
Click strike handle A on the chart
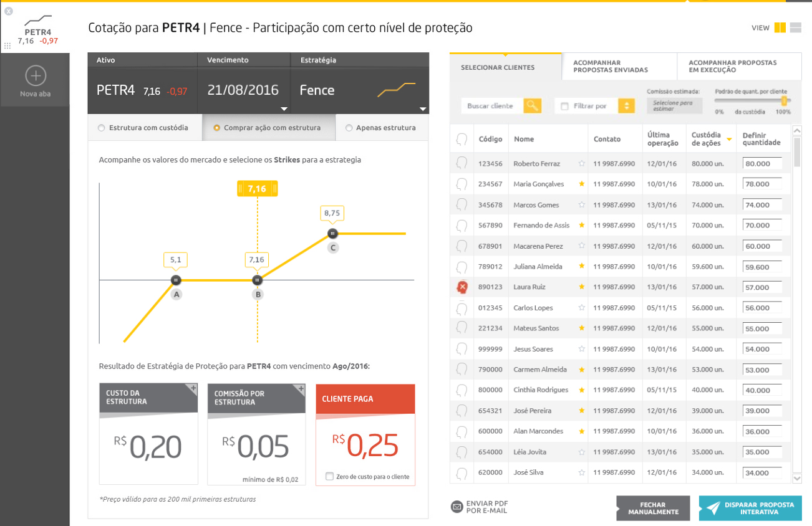click(x=176, y=280)
